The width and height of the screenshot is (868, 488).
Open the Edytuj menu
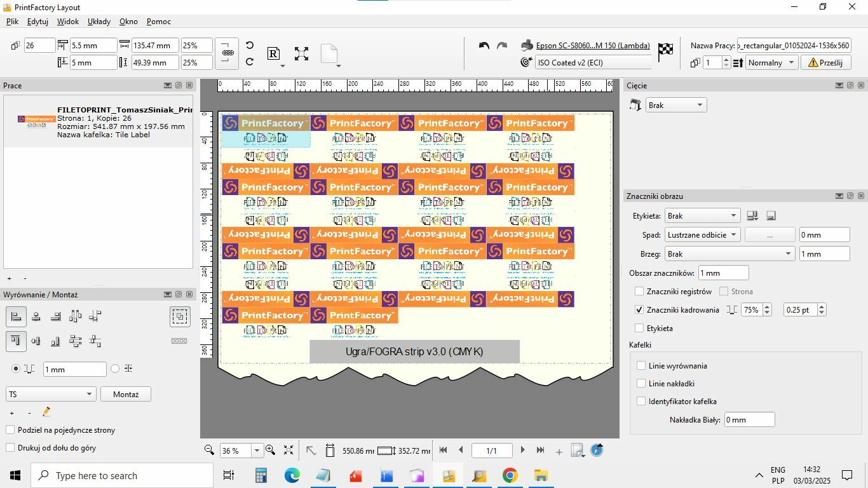click(38, 22)
